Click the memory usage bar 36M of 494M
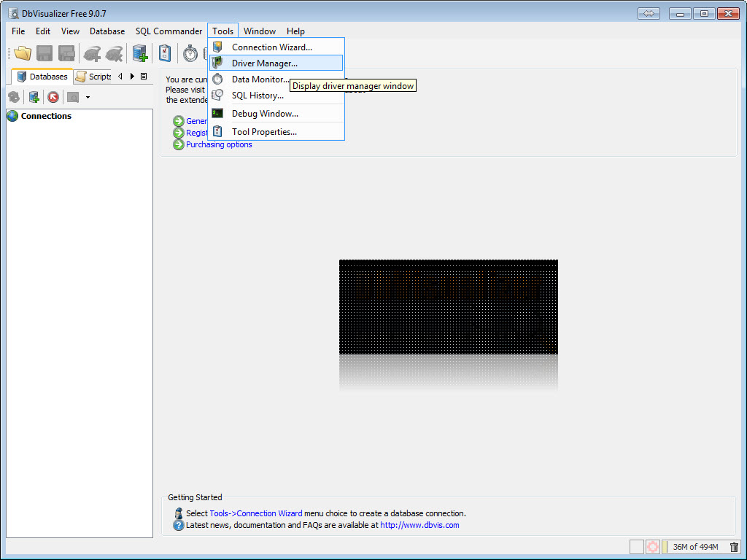Screen dimensions: 747x560 pos(695,547)
